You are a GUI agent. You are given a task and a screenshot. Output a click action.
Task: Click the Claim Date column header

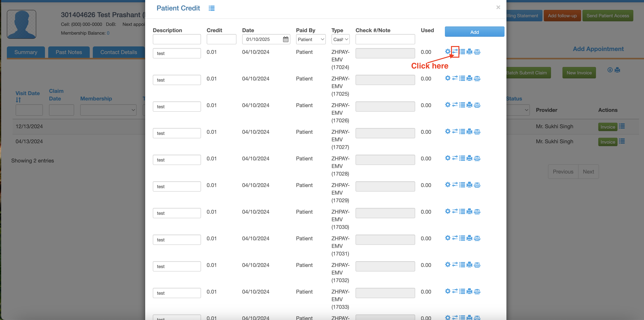(x=56, y=95)
